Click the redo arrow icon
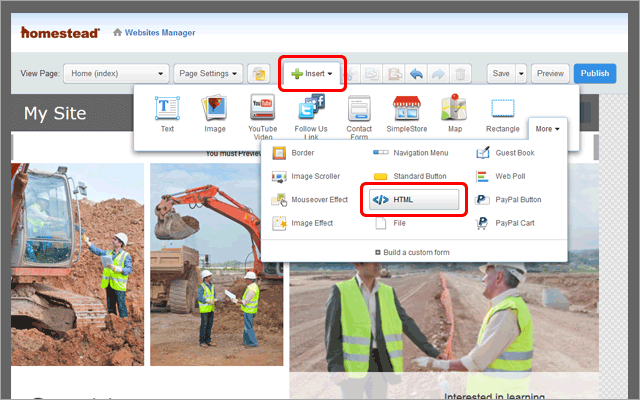The height and width of the screenshot is (400, 640). 438,74
